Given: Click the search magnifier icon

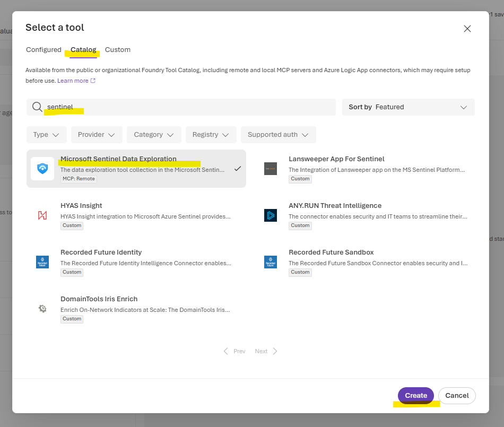Looking at the screenshot, I should [x=37, y=107].
